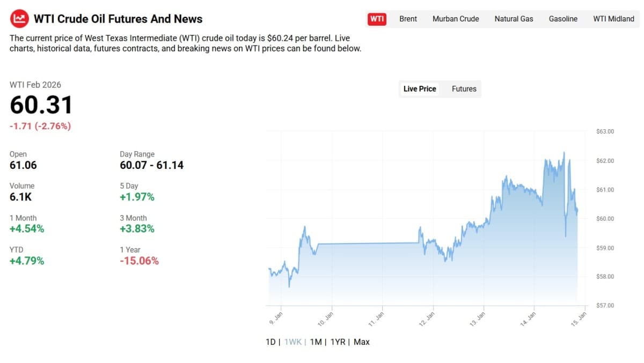Select the WTI ticker badge
This screenshot has width=644, height=363.
point(376,18)
